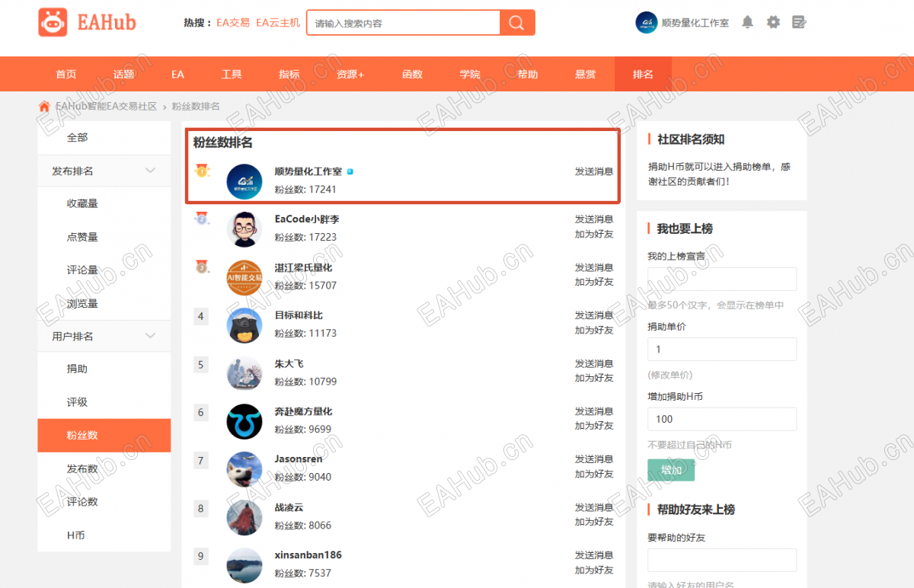The image size is (914, 588).
Task: Open 帮助 in navigation bar
Action: click(x=528, y=74)
